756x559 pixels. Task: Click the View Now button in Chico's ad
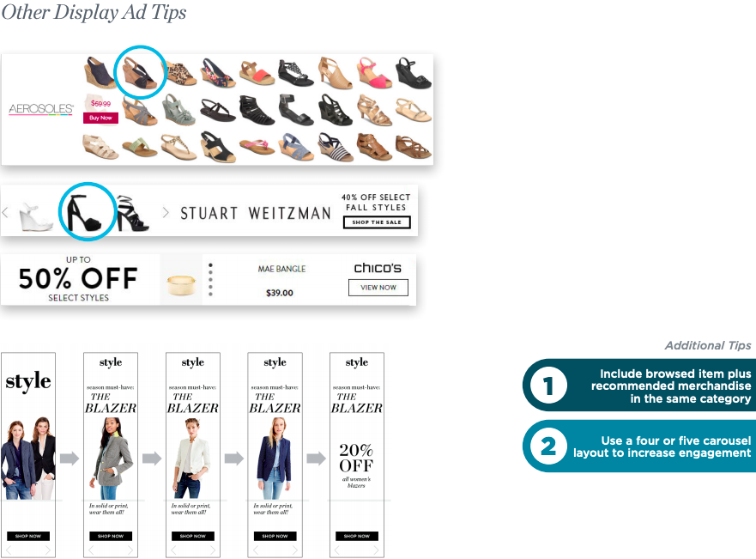click(x=378, y=288)
